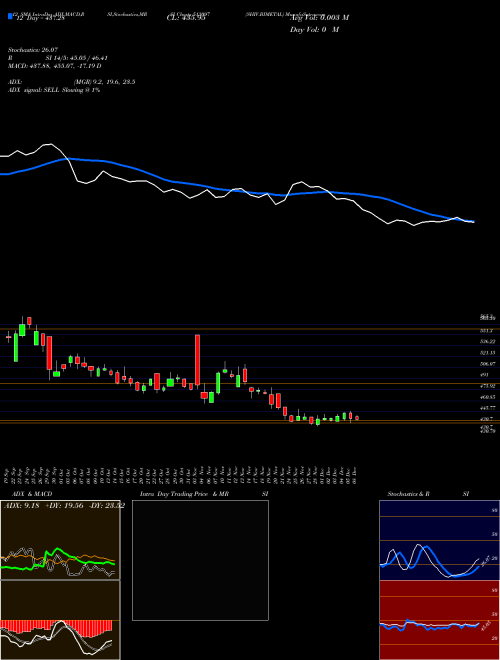Click the last red candlestick on the right
Viewport: 500px width, 660px height.
coord(357,418)
